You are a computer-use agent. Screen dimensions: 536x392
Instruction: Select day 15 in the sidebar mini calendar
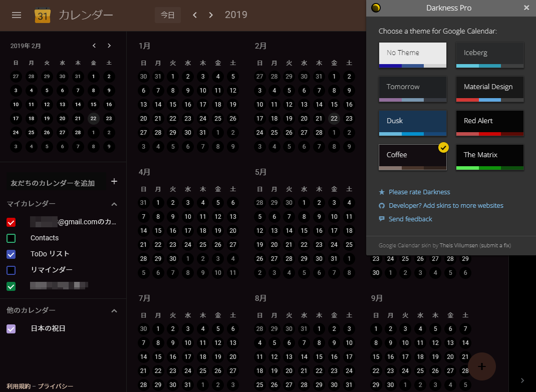[93, 105]
